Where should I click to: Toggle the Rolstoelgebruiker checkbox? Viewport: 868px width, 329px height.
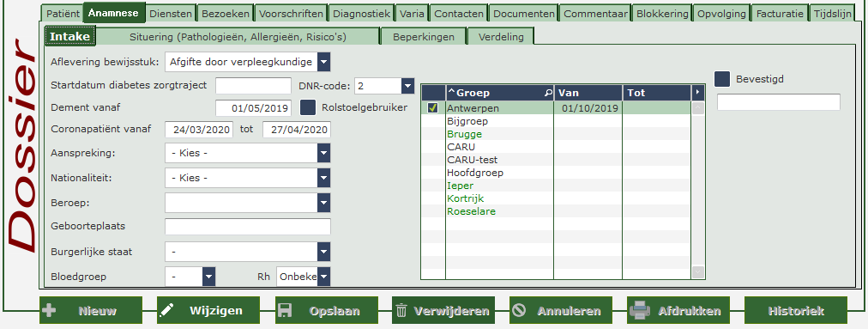click(308, 107)
